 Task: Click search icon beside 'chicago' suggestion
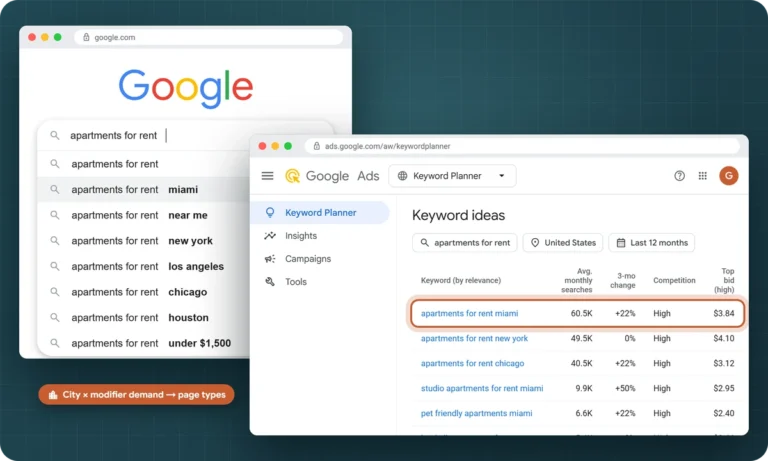tap(55, 292)
